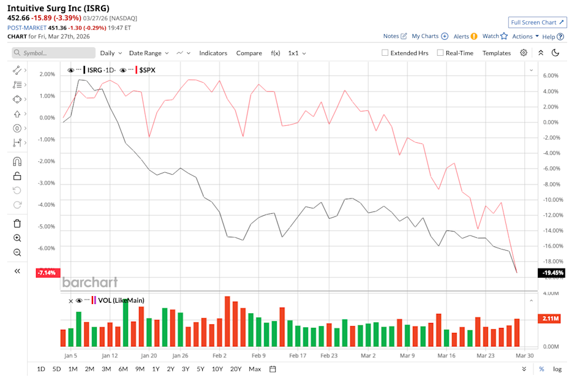The height and width of the screenshot is (388, 588).
Task: Open the Daily frequency dropdown
Action: (x=111, y=53)
